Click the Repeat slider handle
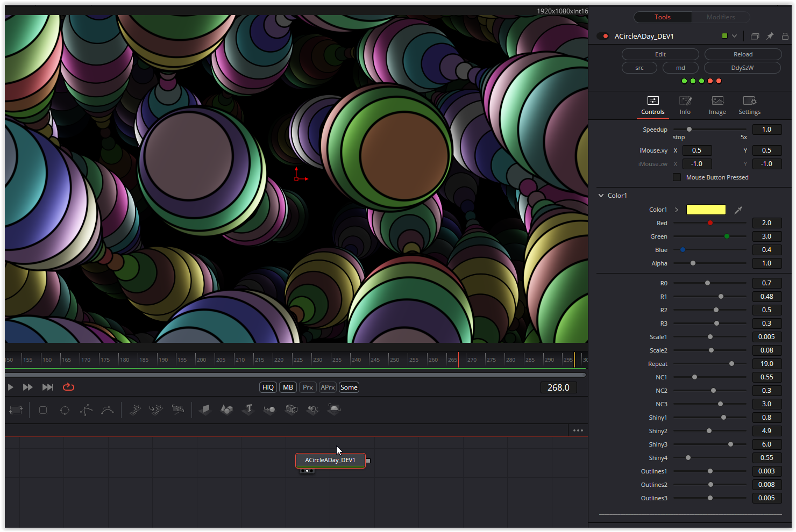Image resolution: width=796 pixels, height=532 pixels. point(731,364)
